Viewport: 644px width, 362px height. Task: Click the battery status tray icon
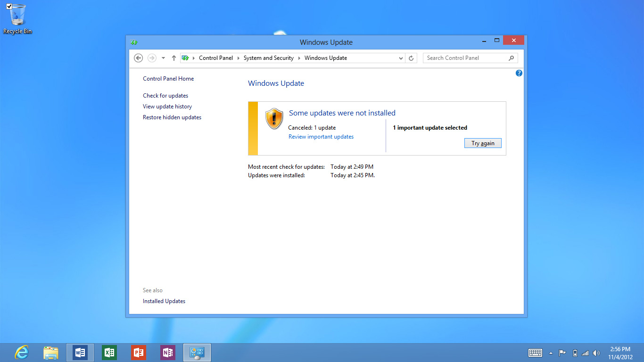coord(575,353)
